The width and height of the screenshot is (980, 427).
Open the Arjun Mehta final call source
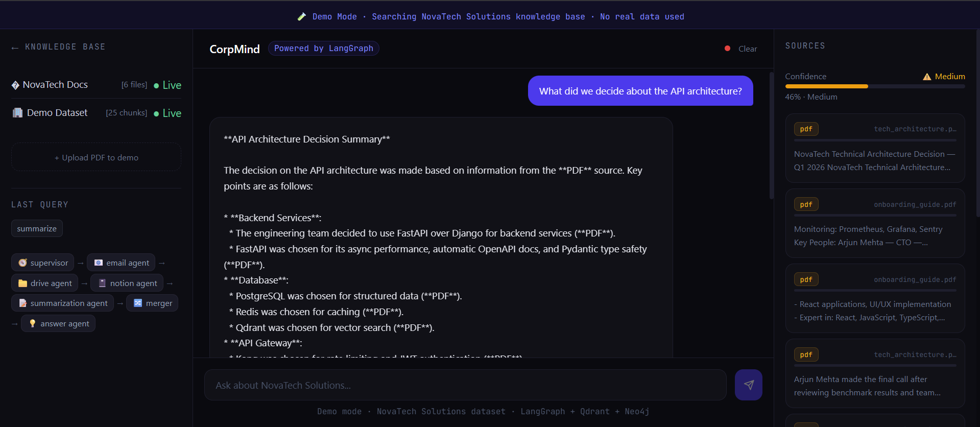[875, 373]
